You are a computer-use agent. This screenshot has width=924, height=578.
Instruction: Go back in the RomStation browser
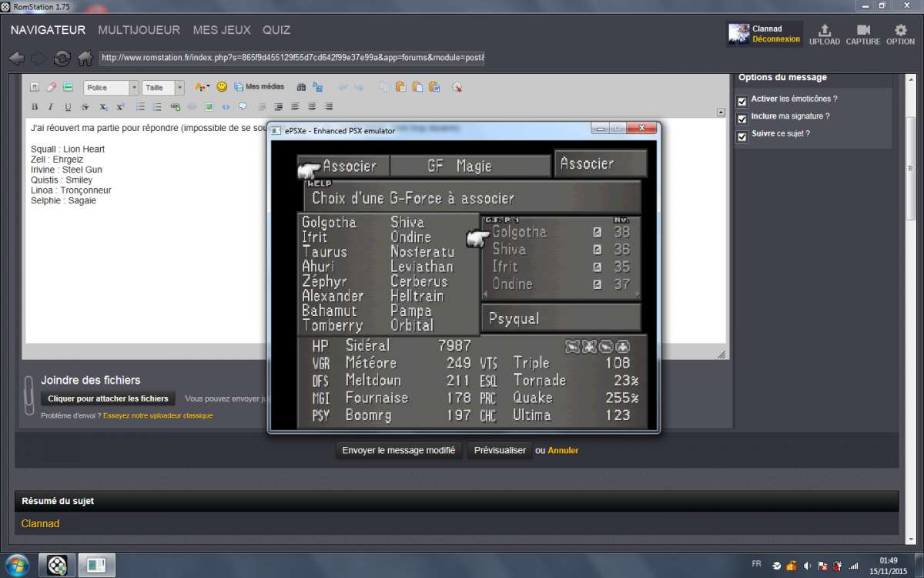pos(16,58)
